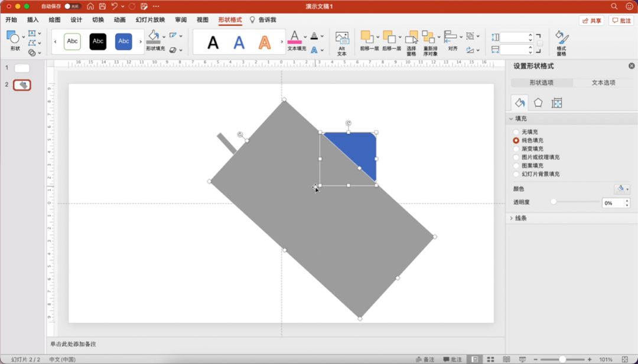This screenshot has width=638, height=364.
Task: Switch to slide sorter grid view
Action: pos(490,359)
